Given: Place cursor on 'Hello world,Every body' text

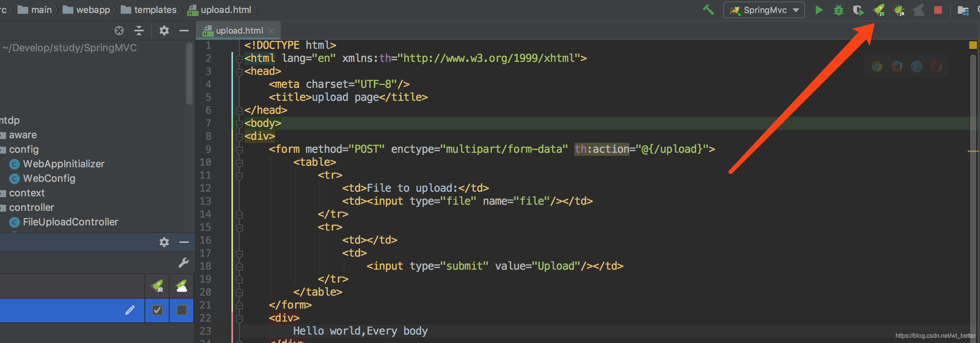Looking at the screenshot, I should pyautogui.click(x=360, y=331).
